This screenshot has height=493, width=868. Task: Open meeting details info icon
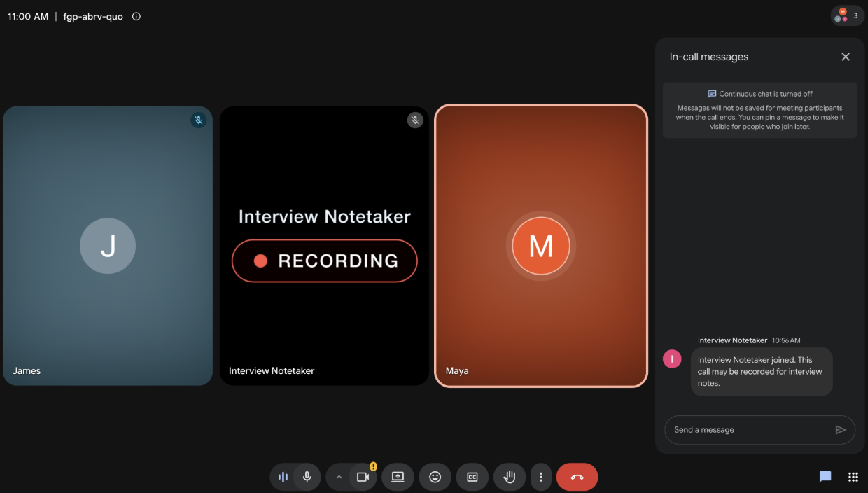coord(136,16)
